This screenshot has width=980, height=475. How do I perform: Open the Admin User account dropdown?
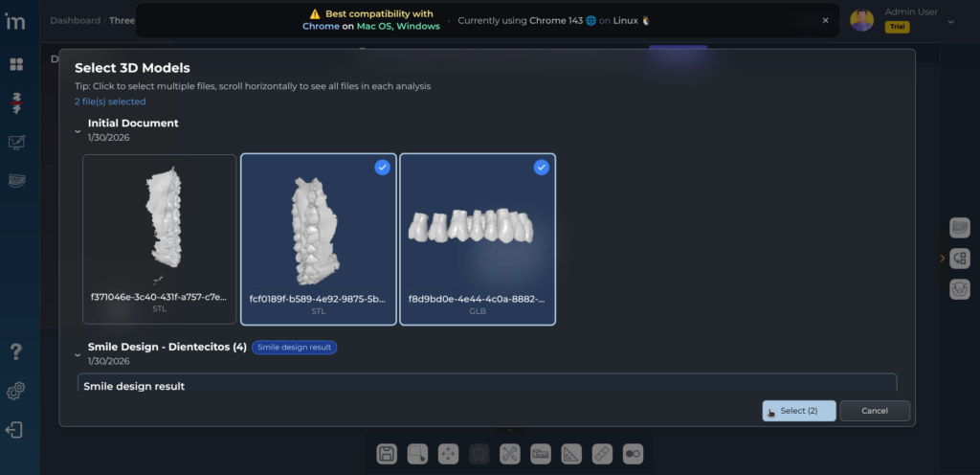[950, 20]
